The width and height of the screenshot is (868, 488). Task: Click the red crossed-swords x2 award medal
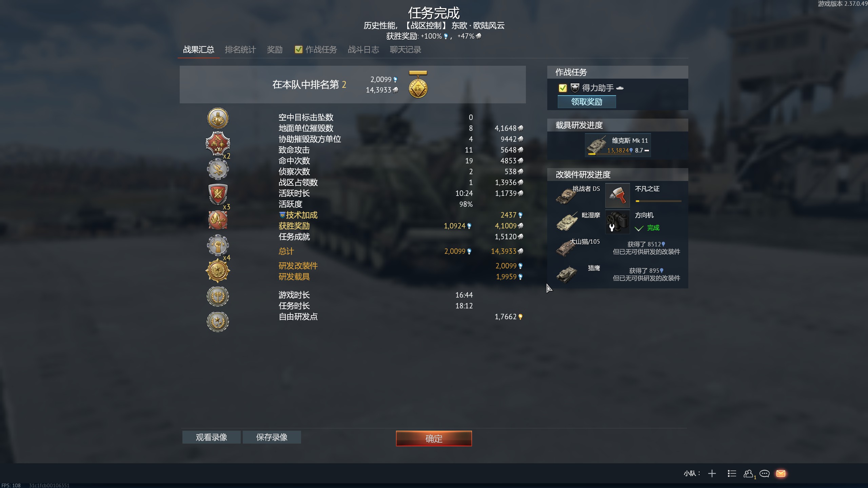[x=218, y=144]
